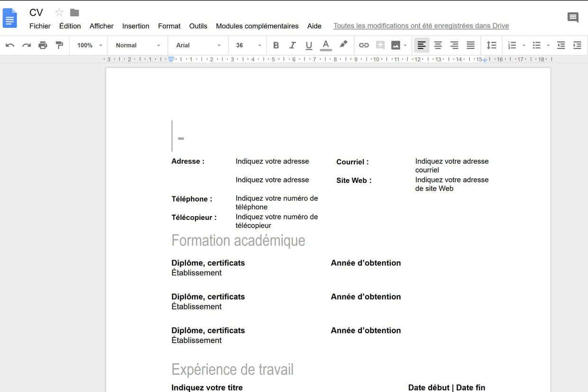Click Indiquez votre adresse de site Web
Screen dimensions: 588x392
[x=452, y=184]
